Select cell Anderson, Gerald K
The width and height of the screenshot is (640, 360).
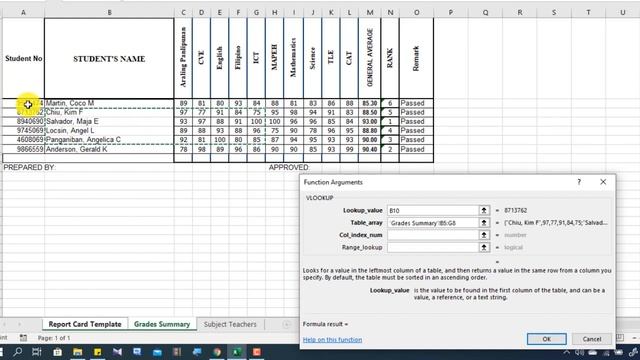(x=109, y=149)
